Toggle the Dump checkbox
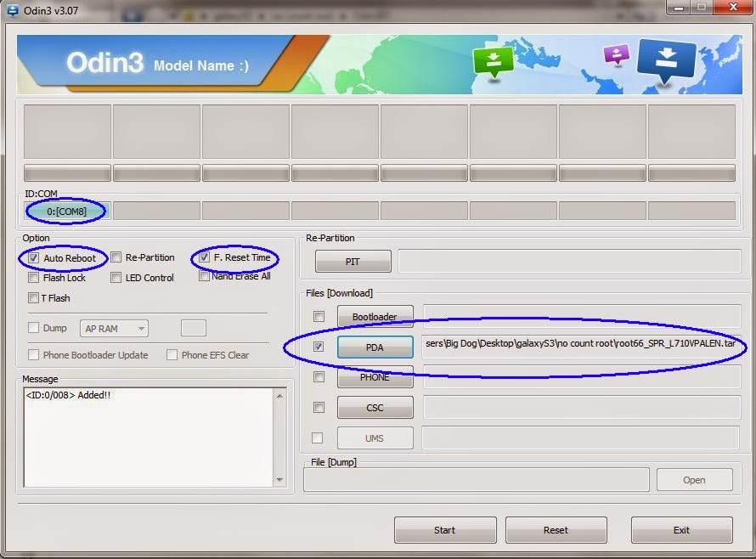 click(33, 328)
